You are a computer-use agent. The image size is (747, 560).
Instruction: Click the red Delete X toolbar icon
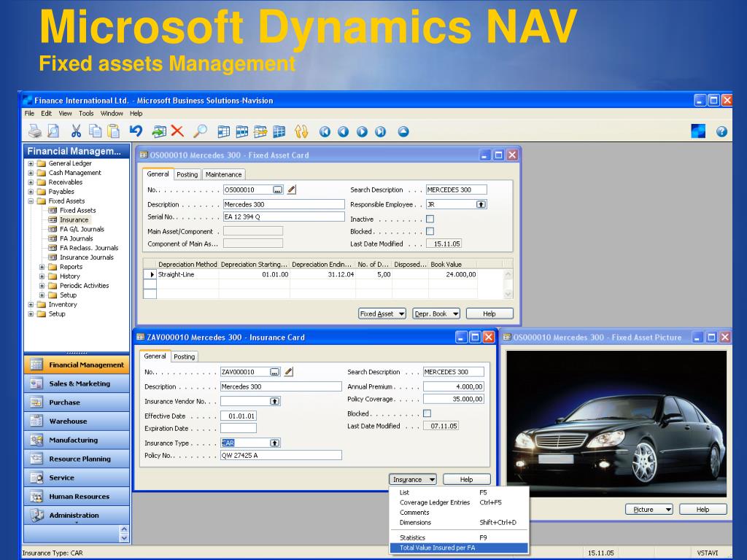[x=177, y=131]
